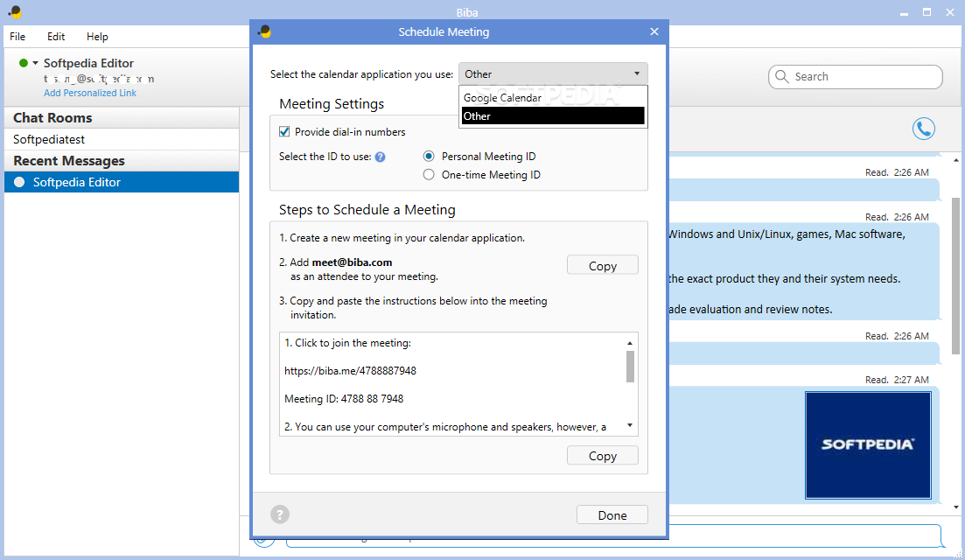The height and width of the screenshot is (560, 965).
Task: Click the Chat Rooms header
Action: coord(122,117)
